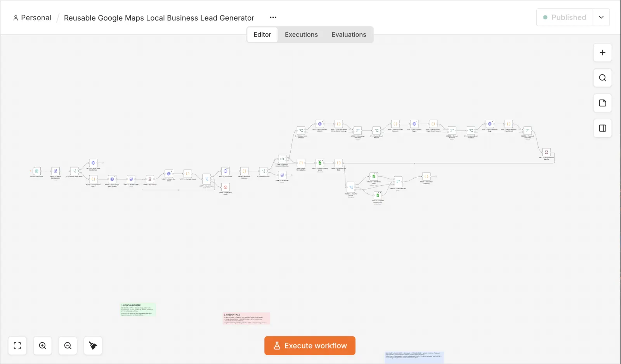Select the WEB Fetch Business Website node
This screenshot has width=621, height=364.
pos(320,124)
